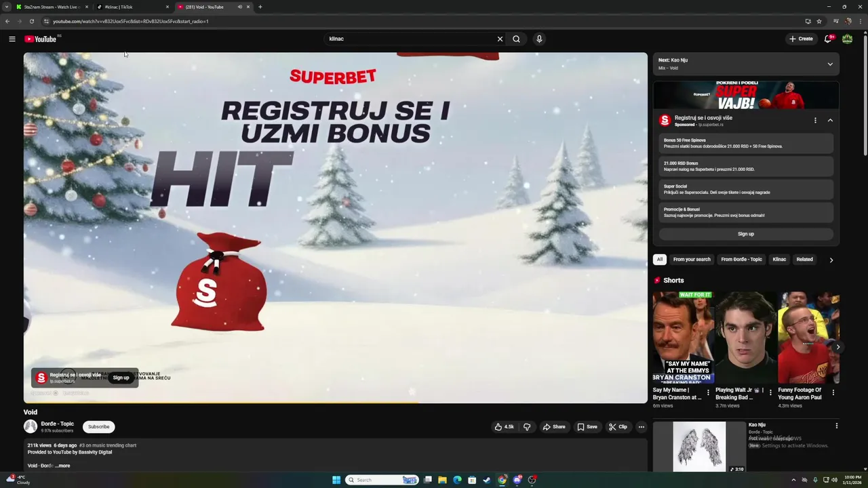This screenshot has height=488, width=868.
Task: Dislike the video with thumbs-down
Action: (x=527, y=427)
